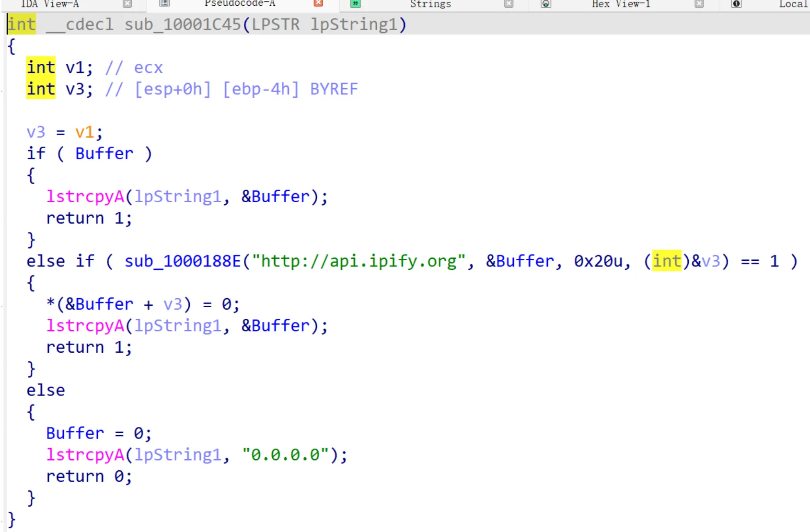810x532 pixels.
Task: Click the Local types tab icon
Action: [x=736, y=4]
